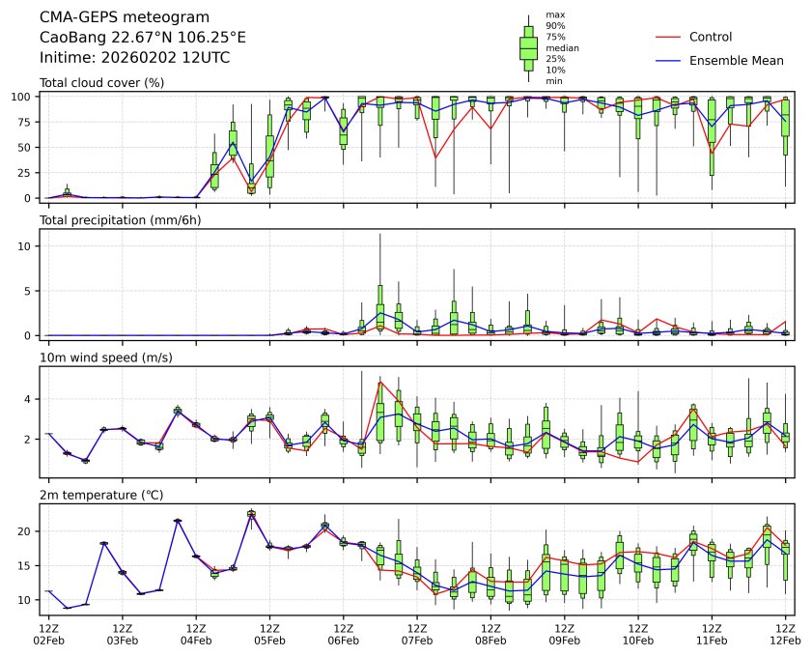Select the Control legend label
This screenshot has height=657, width=812.
click(711, 37)
